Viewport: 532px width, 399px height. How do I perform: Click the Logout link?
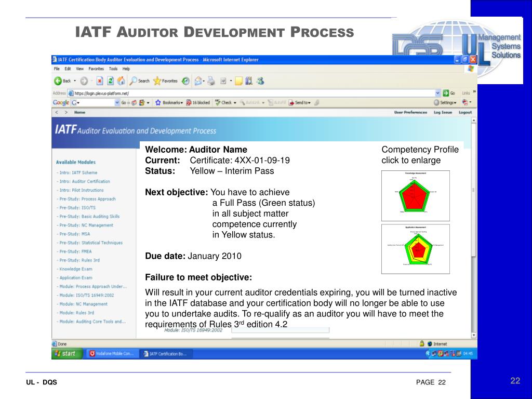(465, 112)
